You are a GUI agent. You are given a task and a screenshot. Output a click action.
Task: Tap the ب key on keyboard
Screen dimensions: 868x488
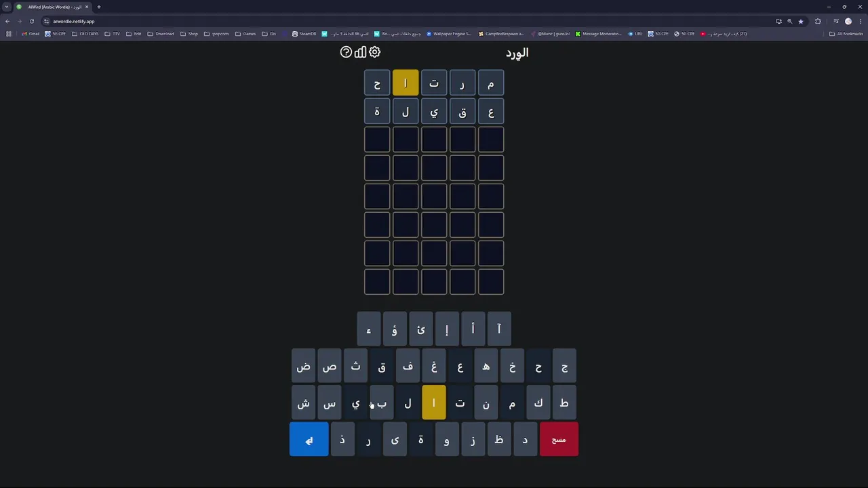tap(382, 403)
